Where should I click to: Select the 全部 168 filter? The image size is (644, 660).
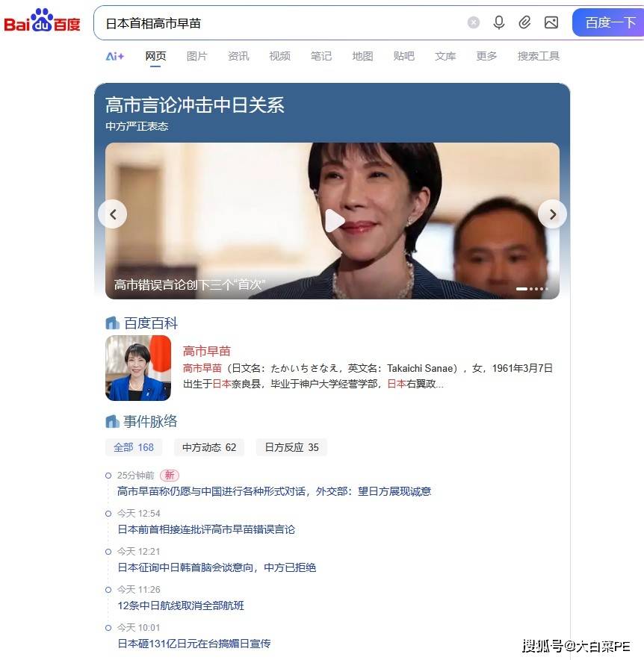click(x=134, y=447)
